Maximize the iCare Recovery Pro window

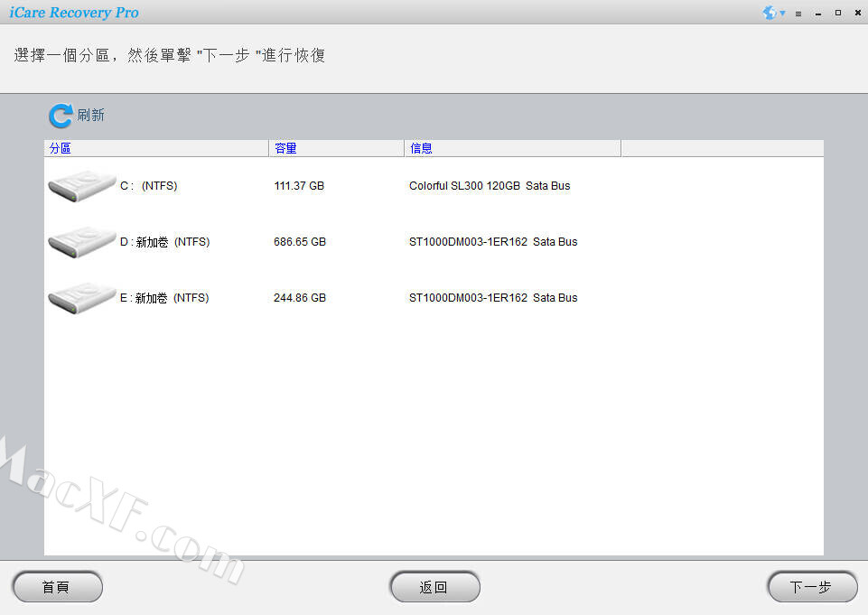(837, 13)
